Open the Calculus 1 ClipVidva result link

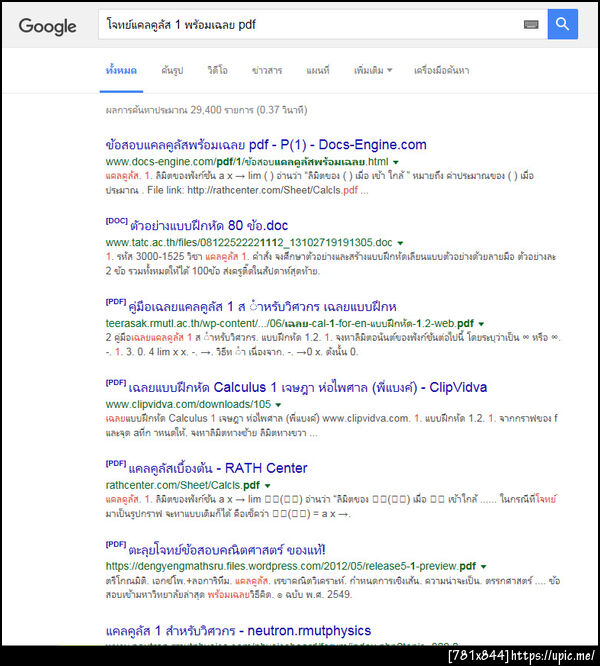coord(307,387)
